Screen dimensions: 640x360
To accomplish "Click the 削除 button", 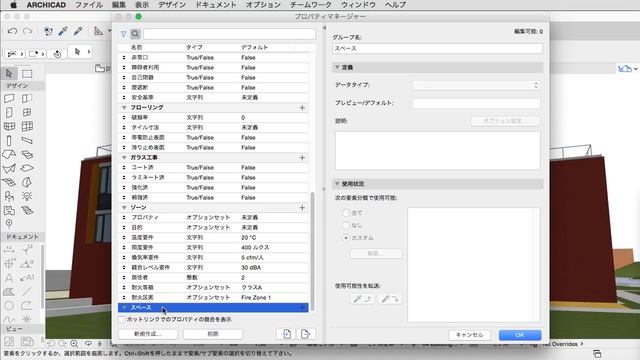I will [x=213, y=334].
